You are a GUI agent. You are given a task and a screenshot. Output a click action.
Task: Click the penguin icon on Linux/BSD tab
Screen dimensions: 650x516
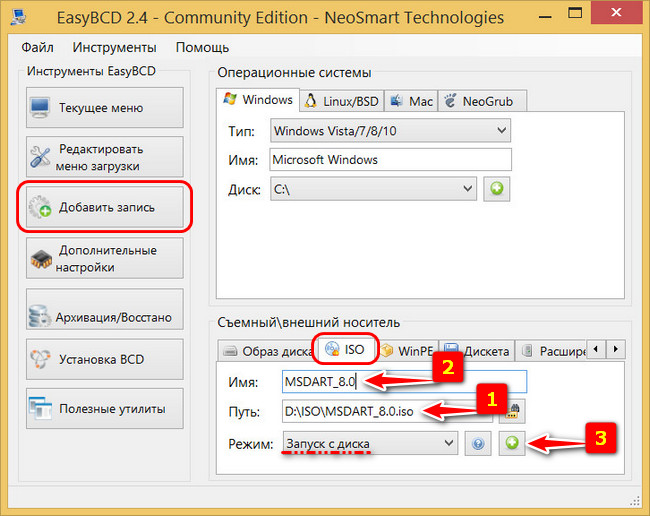coord(310,101)
